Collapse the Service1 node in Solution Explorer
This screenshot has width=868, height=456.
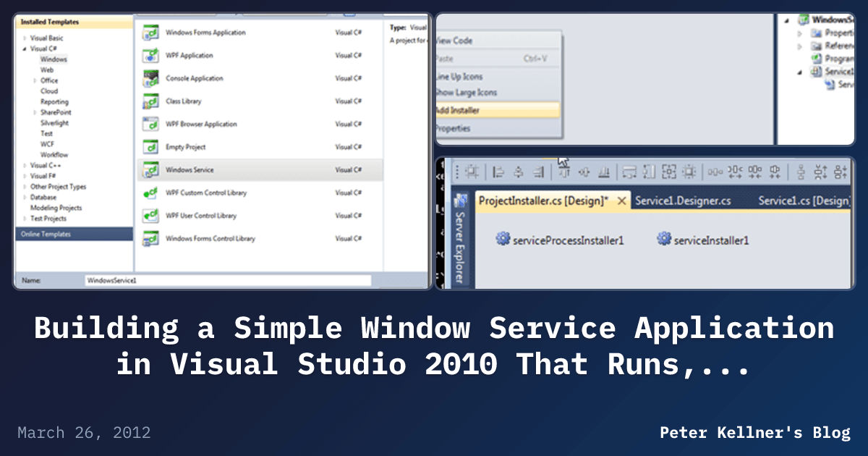(x=800, y=72)
